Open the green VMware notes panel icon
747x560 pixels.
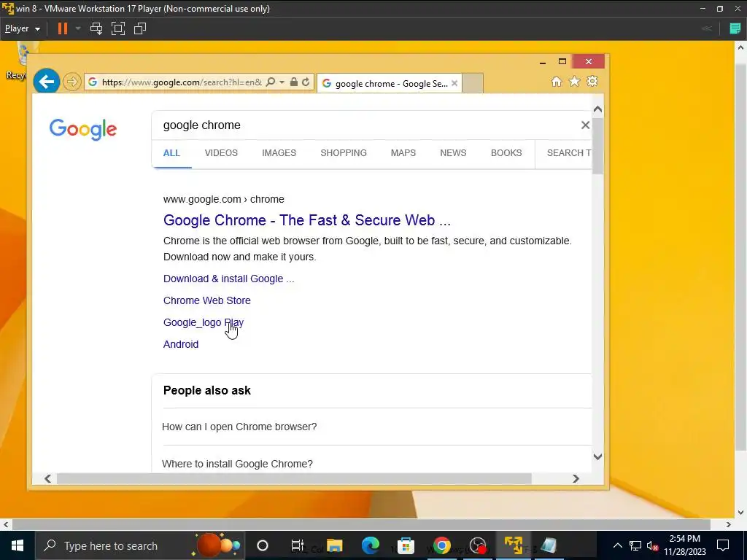[x=735, y=28]
